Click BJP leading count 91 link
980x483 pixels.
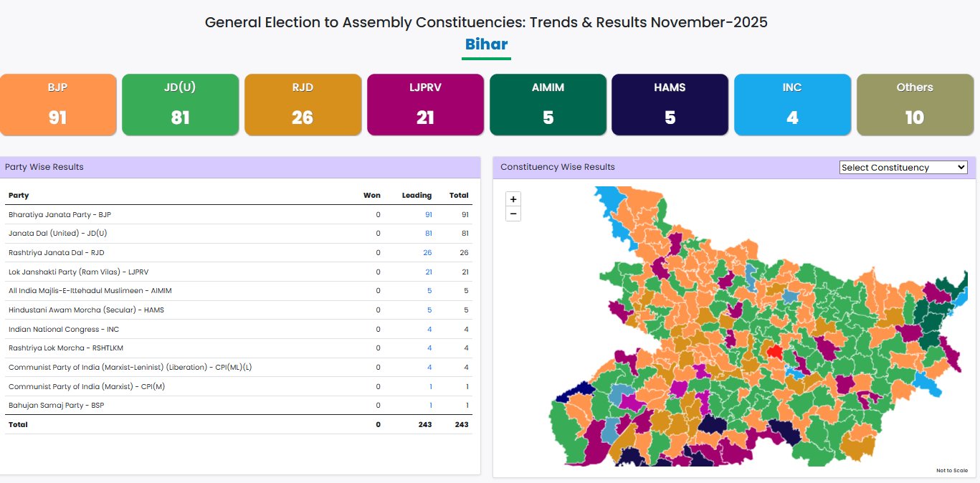[428, 214]
